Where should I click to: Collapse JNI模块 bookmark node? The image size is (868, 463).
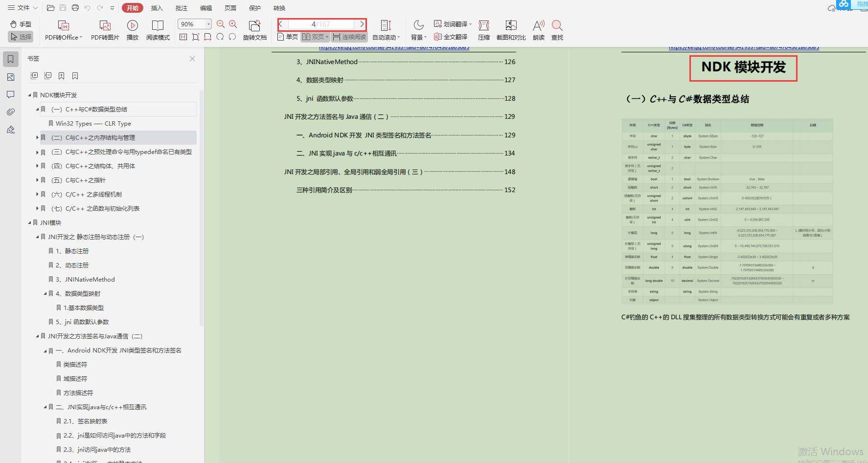click(29, 223)
